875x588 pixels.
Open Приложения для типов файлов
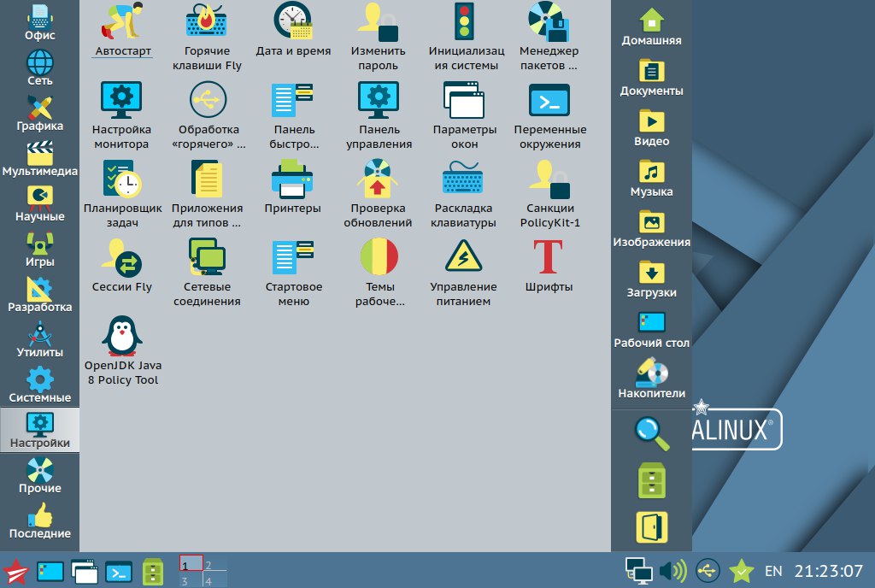(x=207, y=194)
